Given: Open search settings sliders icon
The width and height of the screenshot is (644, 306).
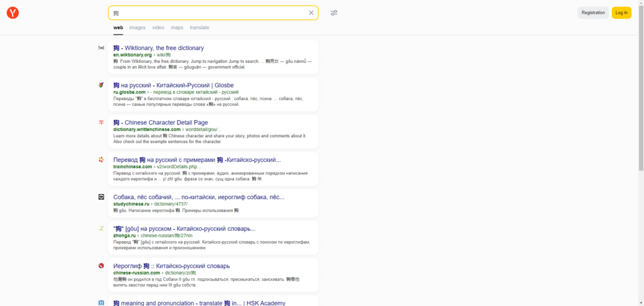Looking at the screenshot, I should 334,13.
